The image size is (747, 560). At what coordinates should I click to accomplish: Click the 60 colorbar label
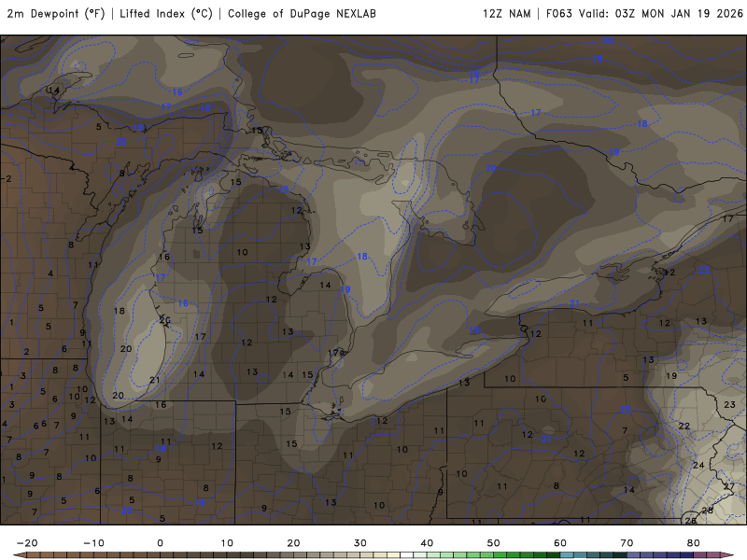tap(560, 543)
